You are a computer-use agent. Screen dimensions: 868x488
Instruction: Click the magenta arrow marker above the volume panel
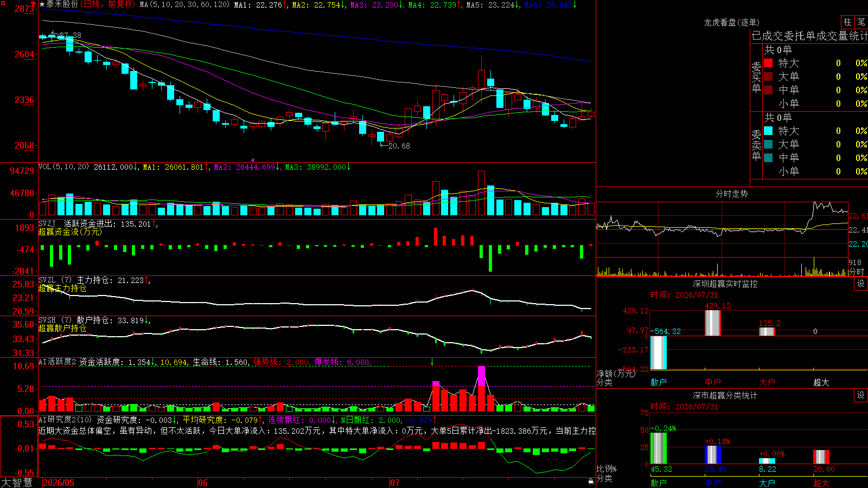(252, 160)
